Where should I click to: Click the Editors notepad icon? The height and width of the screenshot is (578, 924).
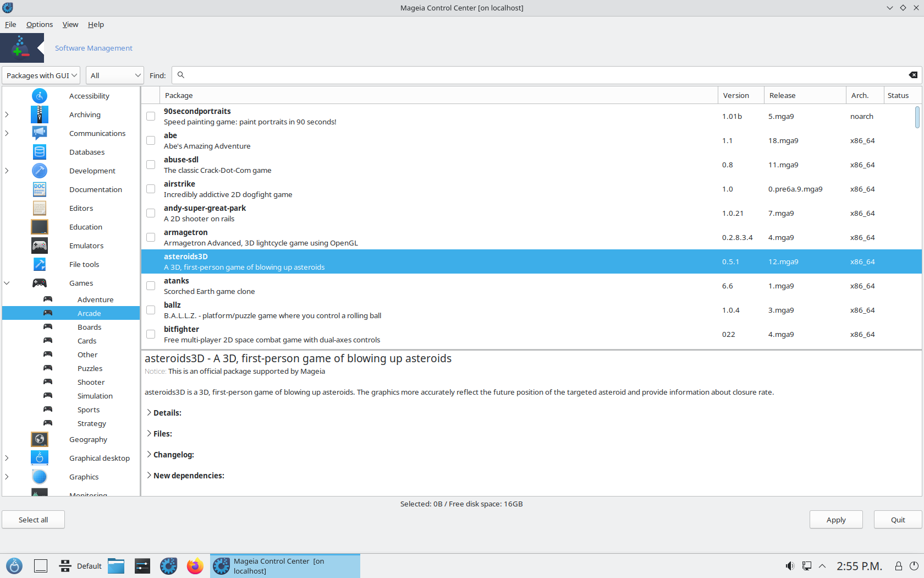click(x=40, y=208)
